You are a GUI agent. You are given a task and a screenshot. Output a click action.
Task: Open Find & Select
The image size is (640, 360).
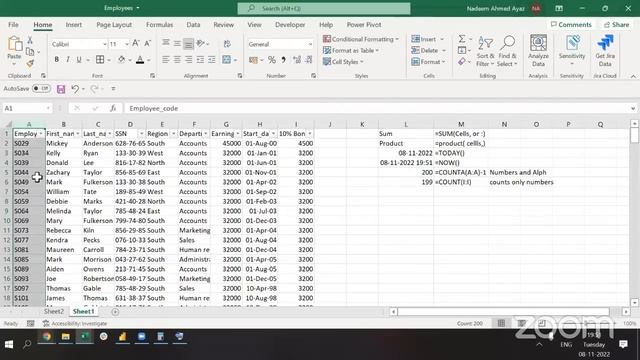(x=507, y=51)
